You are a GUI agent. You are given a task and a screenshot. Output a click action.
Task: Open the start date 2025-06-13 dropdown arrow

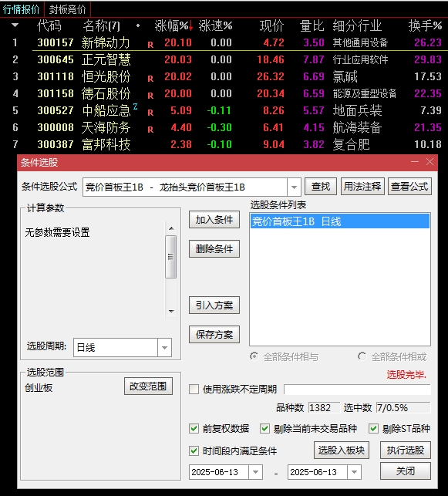coord(255,472)
